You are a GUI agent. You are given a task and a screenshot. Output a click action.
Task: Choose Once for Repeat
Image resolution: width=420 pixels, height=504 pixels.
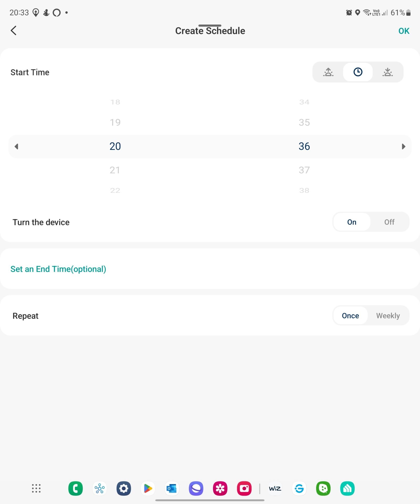[x=350, y=316]
